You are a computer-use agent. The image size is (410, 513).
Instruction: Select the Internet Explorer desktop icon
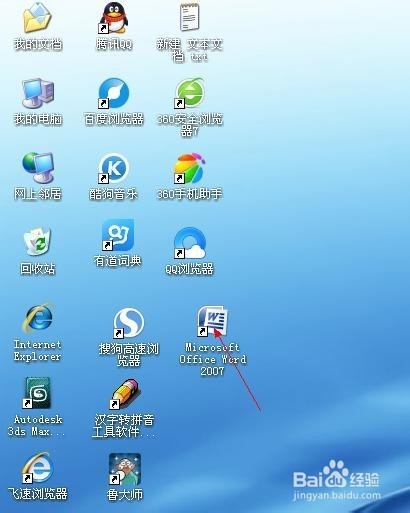coord(37,318)
